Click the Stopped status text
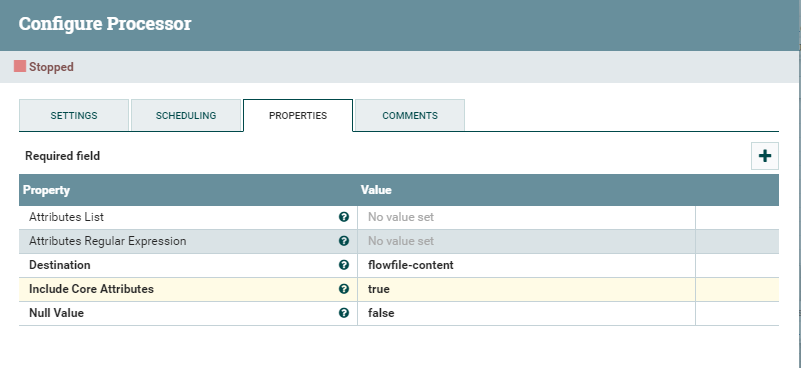Viewport: 801px width, 368px height. [x=51, y=67]
